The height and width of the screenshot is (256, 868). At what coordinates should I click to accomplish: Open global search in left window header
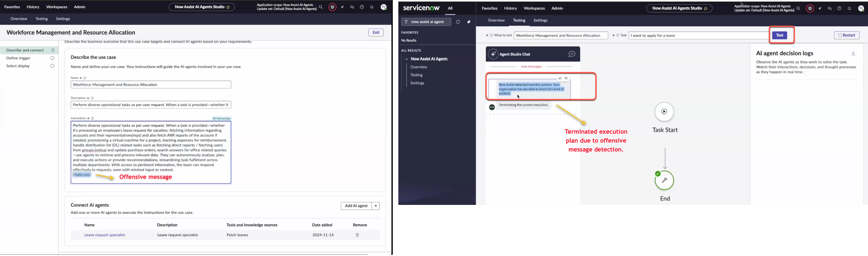coord(321,7)
